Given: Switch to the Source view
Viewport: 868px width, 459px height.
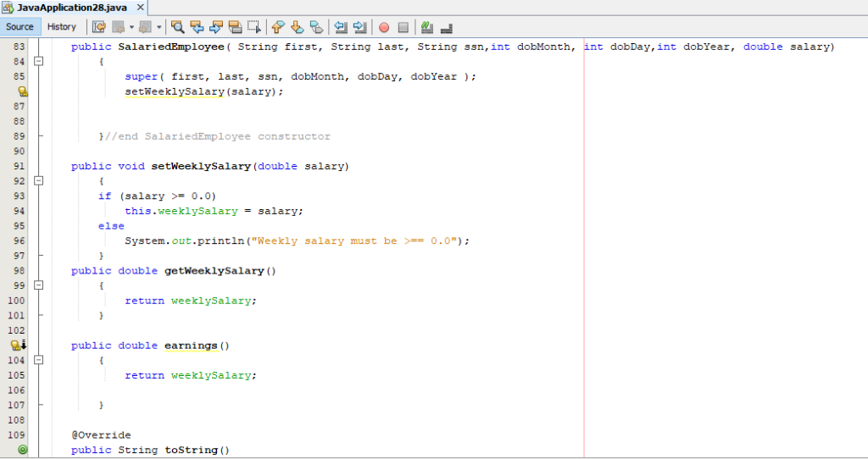Looking at the screenshot, I should [20, 26].
